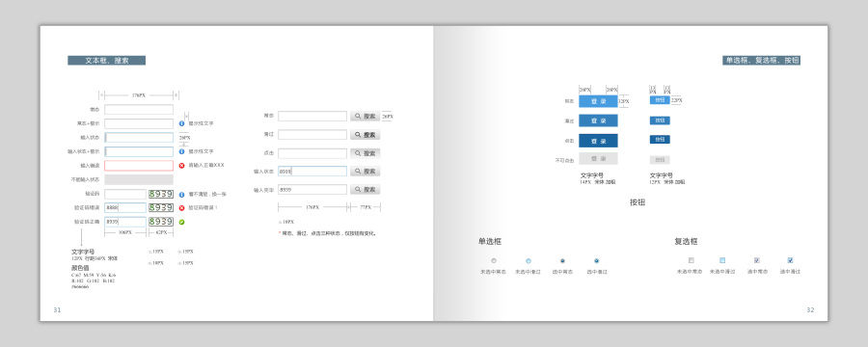Uncheck the 选中常态 checkbox
The image size is (868, 347).
click(757, 260)
